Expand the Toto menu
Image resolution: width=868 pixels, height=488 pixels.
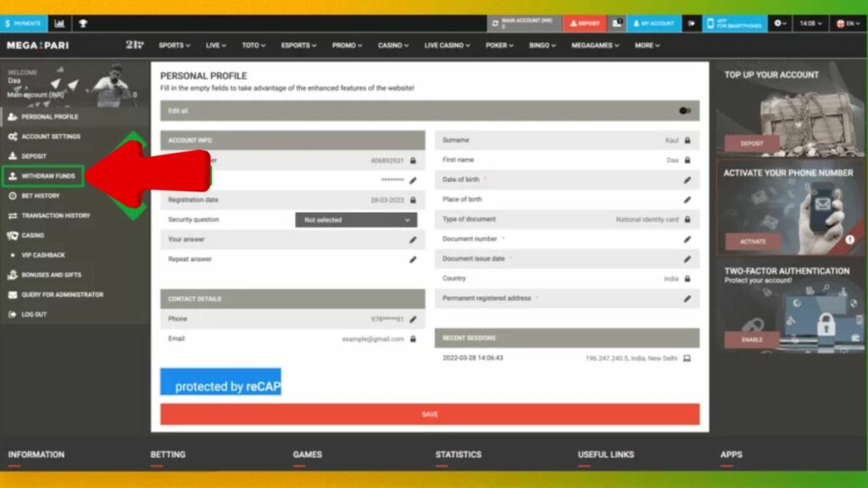[253, 46]
